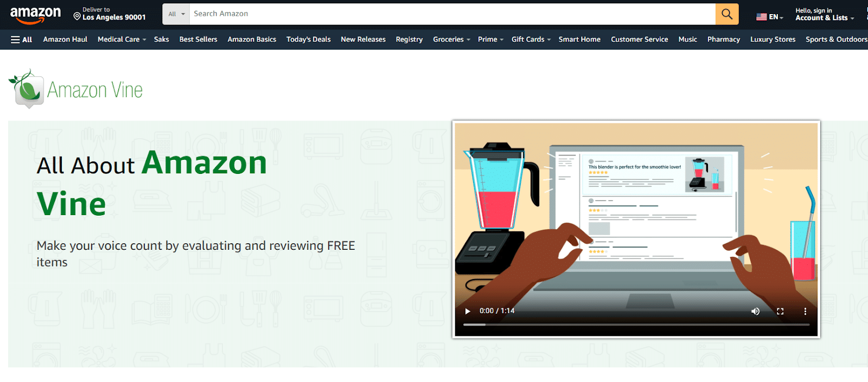Open the Registry link
This screenshot has width=868, height=382.
click(x=409, y=40)
